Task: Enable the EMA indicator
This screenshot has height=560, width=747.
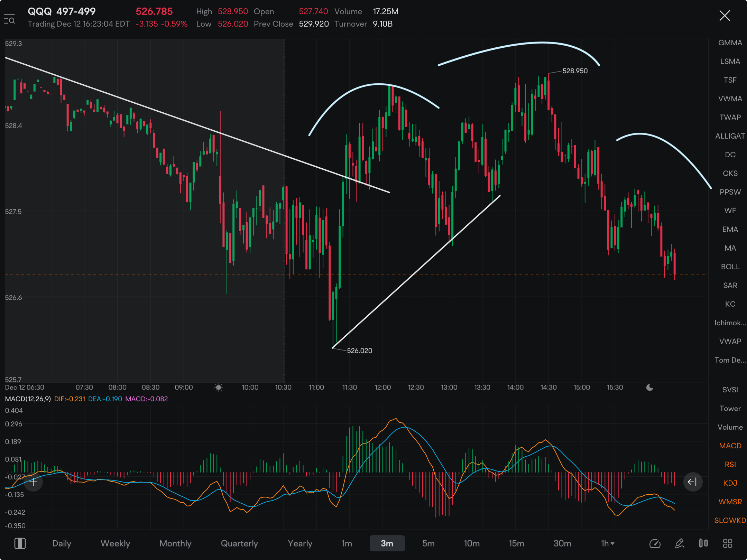Action: 730,230
